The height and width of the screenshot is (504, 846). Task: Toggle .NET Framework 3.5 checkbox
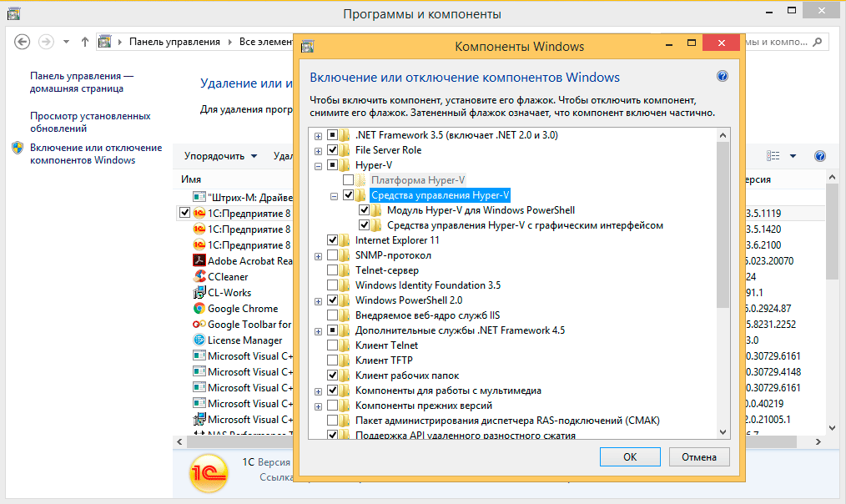(332, 135)
